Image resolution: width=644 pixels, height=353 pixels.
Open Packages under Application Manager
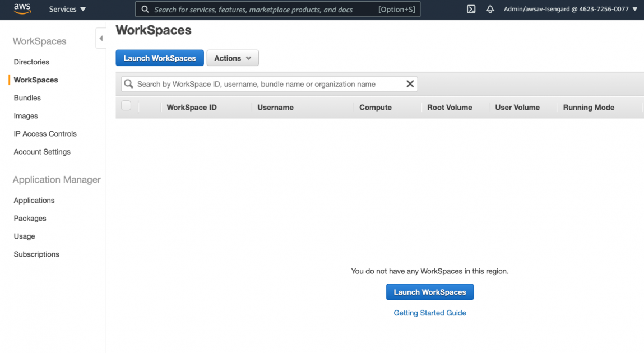[30, 219]
